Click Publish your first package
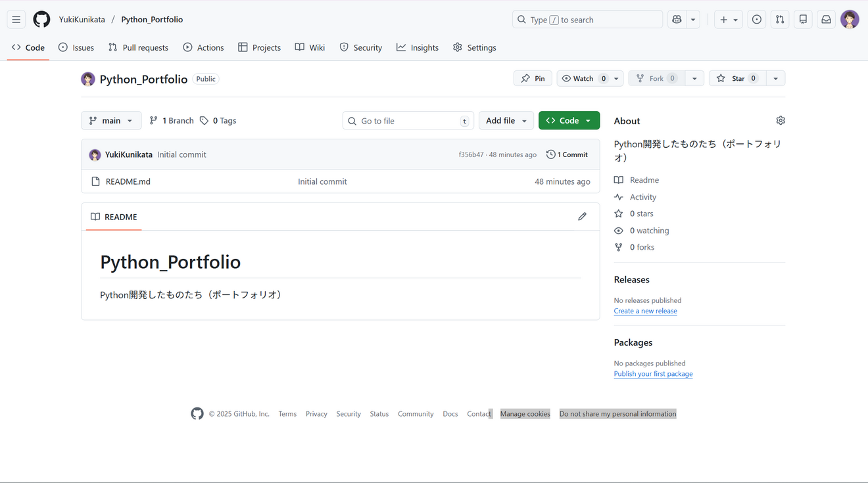This screenshot has width=868, height=483. tap(654, 374)
